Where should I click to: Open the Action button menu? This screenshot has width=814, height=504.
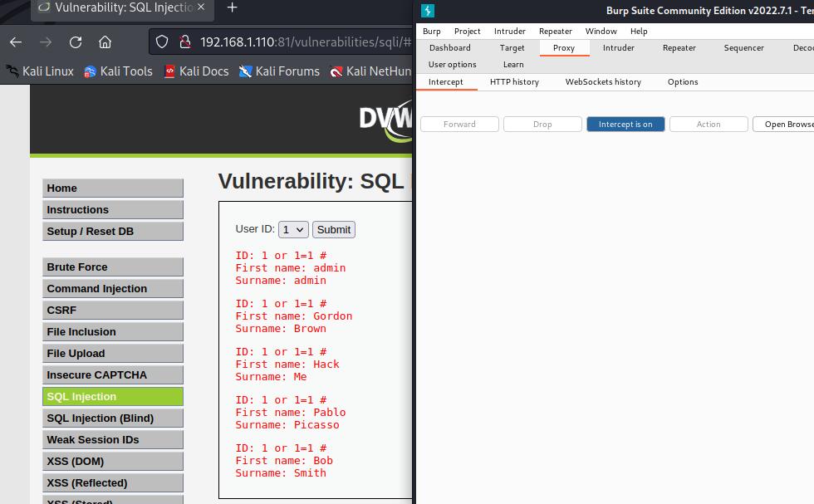(709, 124)
